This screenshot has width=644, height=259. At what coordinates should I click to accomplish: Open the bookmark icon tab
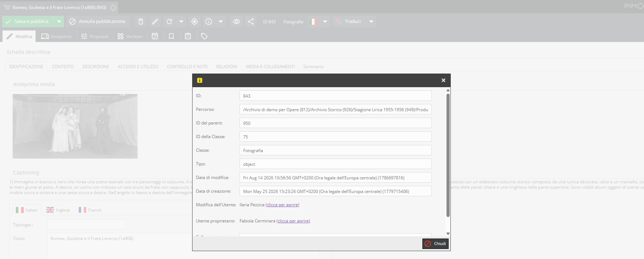pyautogui.click(x=171, y=36)
